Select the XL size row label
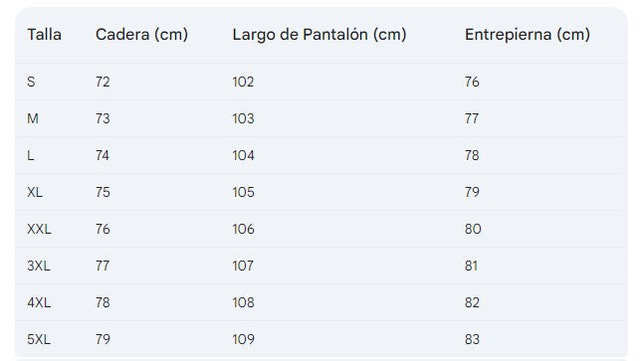The height and width of the screenshot is (361, 644). [35, 192]
